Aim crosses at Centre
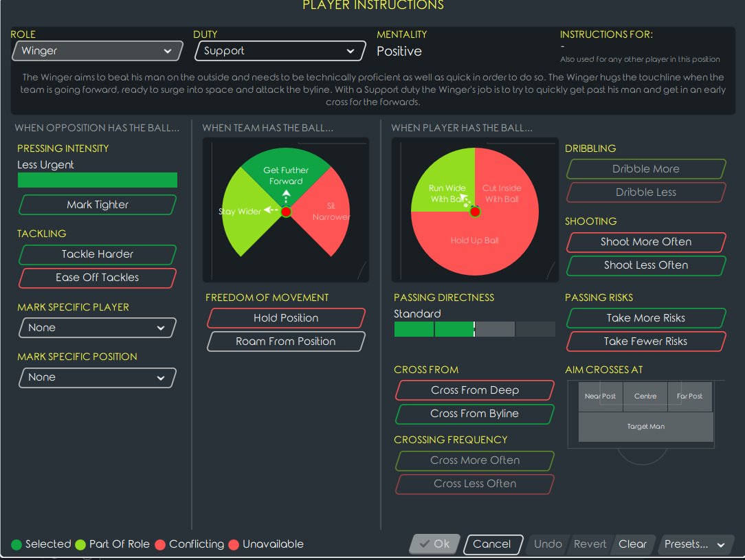This screenshot has width=745, height=560. click(x=645, y=396)
